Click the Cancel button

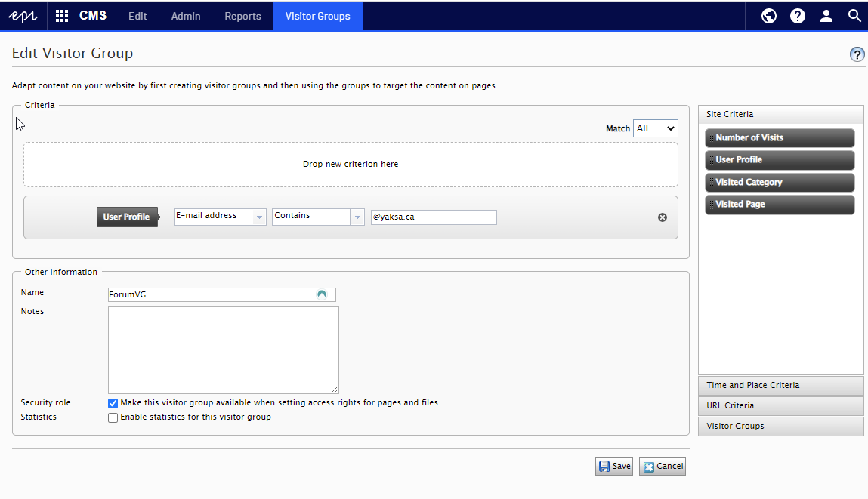point(662,467)
